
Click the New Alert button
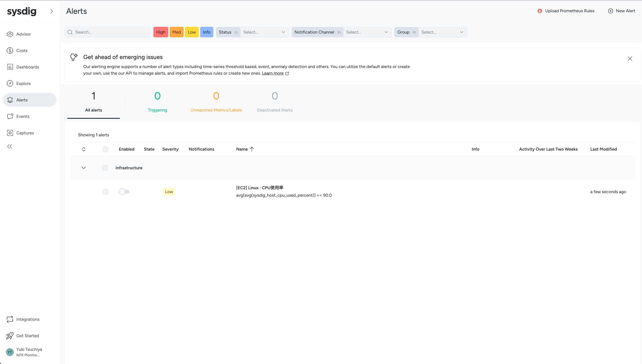click(622, 11)
